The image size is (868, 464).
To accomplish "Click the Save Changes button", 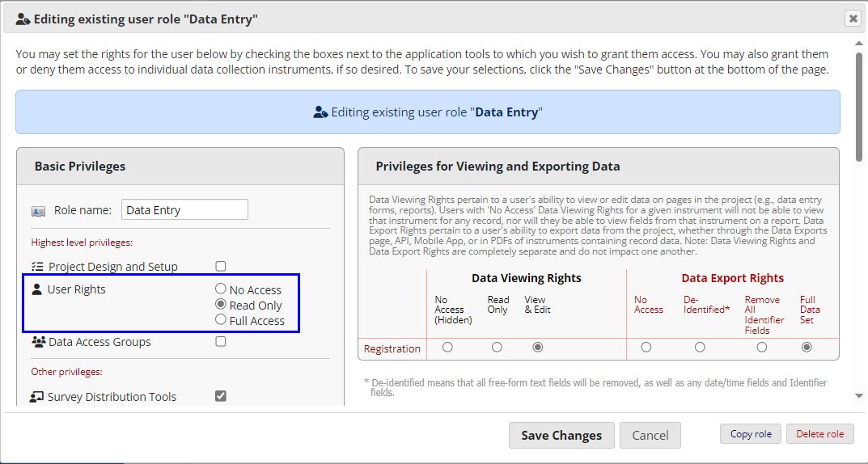I will [x=561, y=435].
